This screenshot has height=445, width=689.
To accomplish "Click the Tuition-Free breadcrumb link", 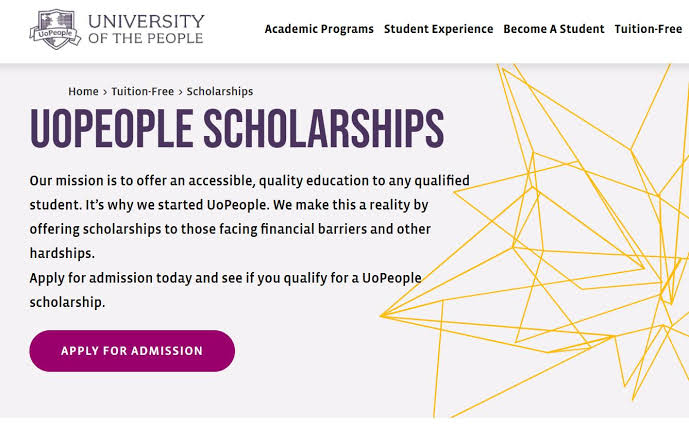I will tap(143, 91).
